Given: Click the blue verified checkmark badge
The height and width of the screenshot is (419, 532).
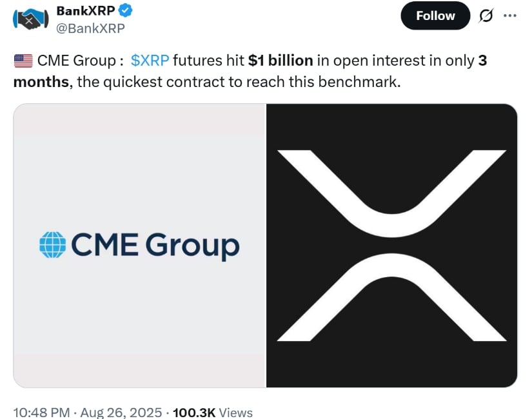Looking at the screenshot, I should pos(125,10).
